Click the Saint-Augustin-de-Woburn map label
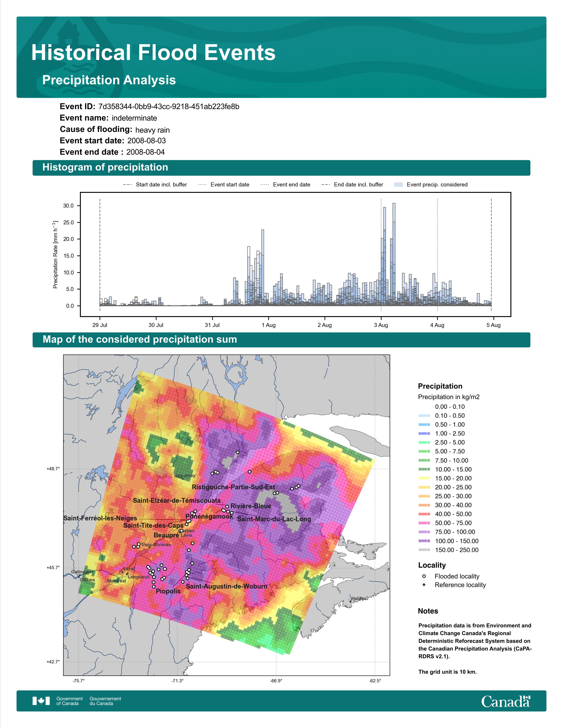The width and height of the screenshot is (563, 728). (x=227, y=586)
